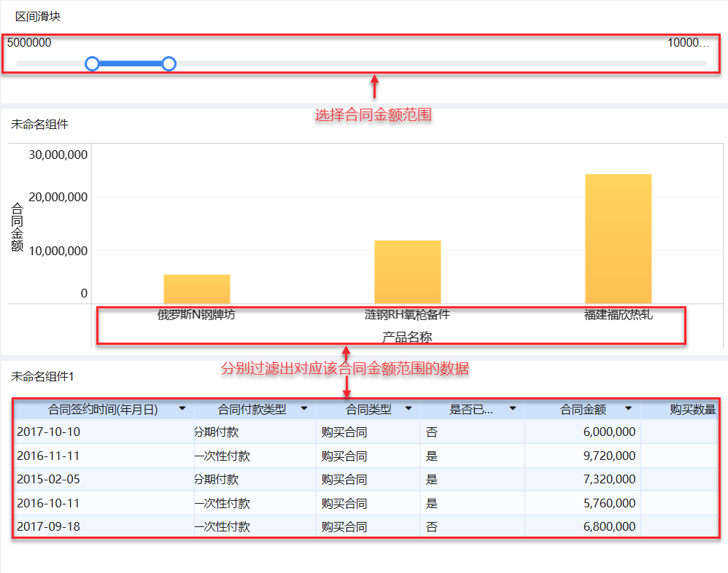Click the 购买数量 column header
Screen dimensions: 728x573
click(692, 409)
